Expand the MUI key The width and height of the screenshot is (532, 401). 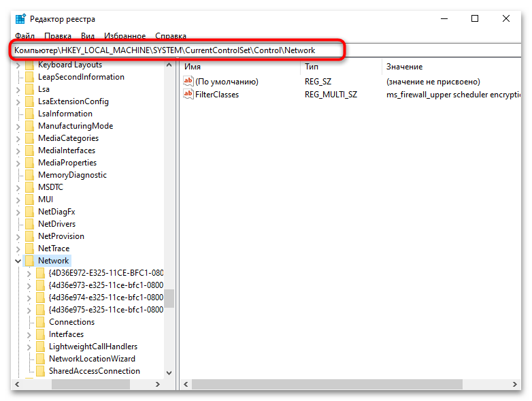[x=18, y=200]
